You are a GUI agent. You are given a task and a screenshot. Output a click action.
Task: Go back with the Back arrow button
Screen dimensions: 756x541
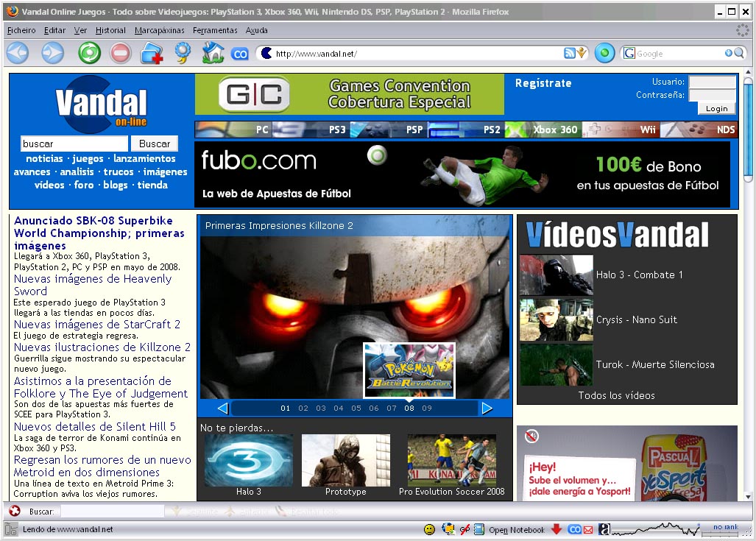point(18,53)
